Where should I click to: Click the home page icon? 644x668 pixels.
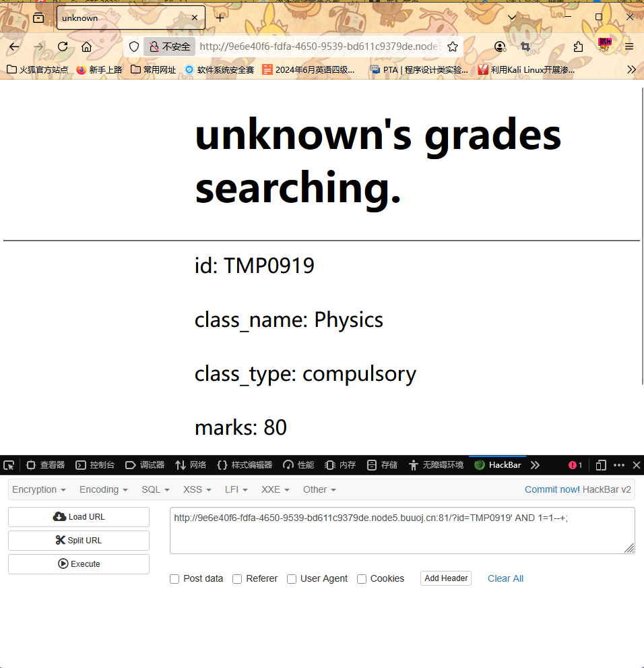[87, 47]
